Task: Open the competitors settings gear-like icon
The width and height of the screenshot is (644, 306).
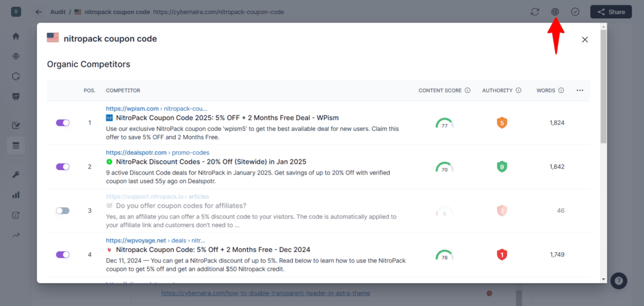Action: (555, 12)
